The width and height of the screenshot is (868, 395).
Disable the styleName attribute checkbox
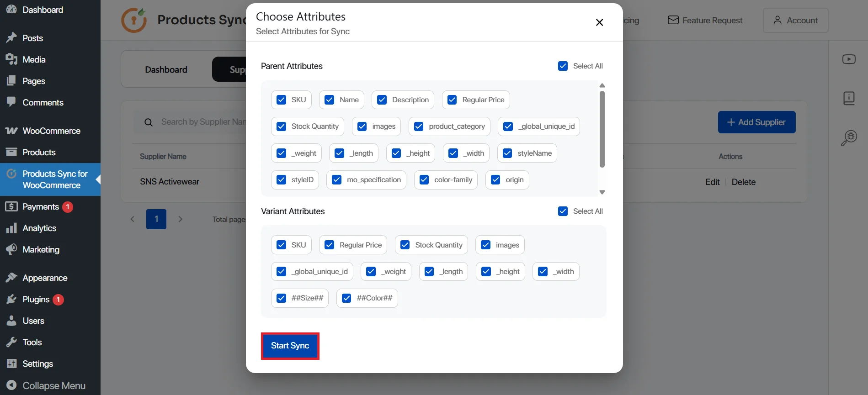pos(506,153)
